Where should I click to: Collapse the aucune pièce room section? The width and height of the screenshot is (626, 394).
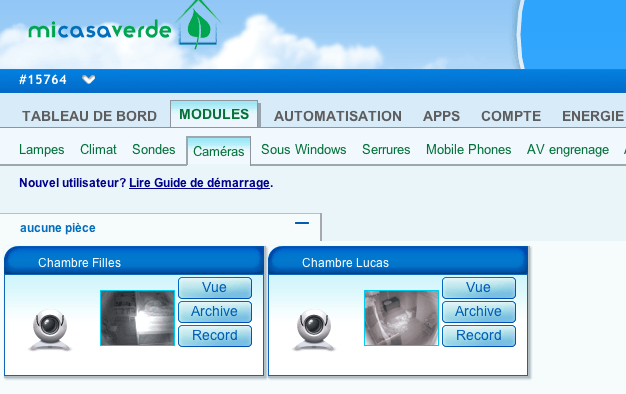click(302, 223)
